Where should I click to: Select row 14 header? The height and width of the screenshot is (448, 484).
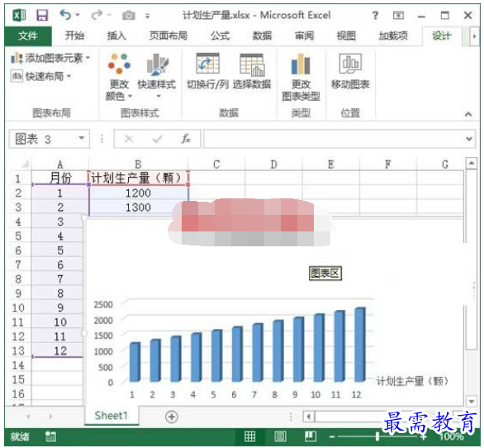(18, 365)
